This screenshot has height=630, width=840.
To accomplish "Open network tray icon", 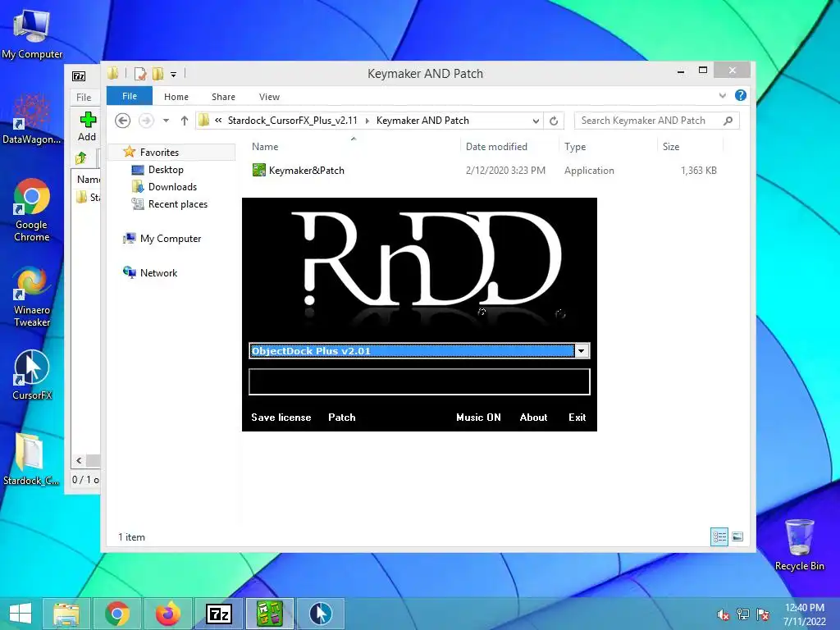I will (743, 614).
